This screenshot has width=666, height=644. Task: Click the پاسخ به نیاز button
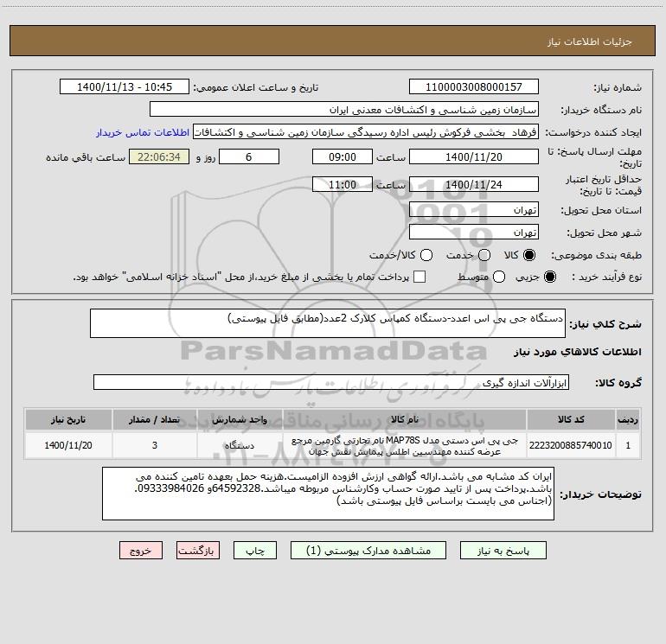(x=503, y=551)
